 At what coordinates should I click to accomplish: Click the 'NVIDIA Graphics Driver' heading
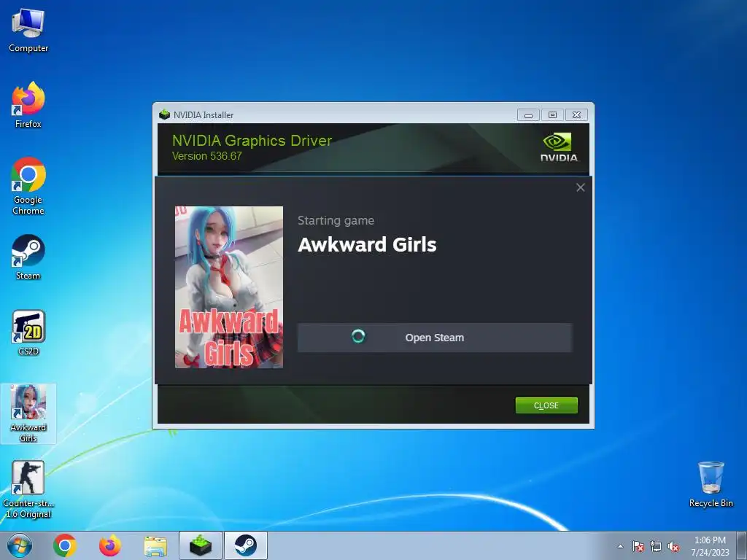pyautogui.click(x=252, y=141)
